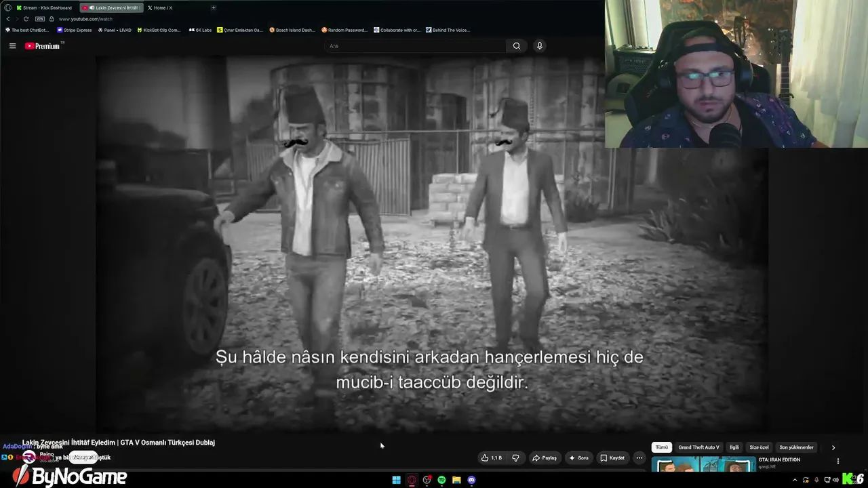Focus the YouTube Ara search field
The width and height of the screenshot is (868, 488).
click(415, 46)
